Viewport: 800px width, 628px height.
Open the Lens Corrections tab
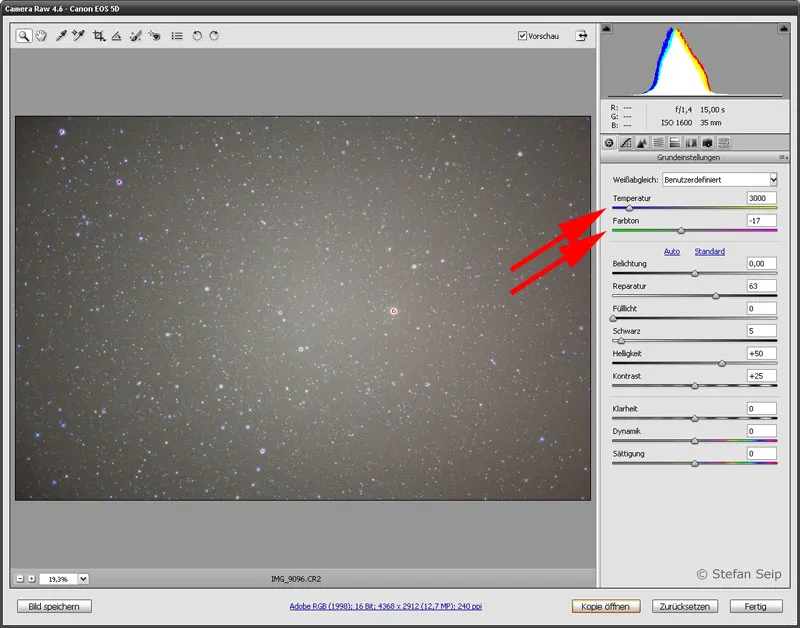coord(691,143)
